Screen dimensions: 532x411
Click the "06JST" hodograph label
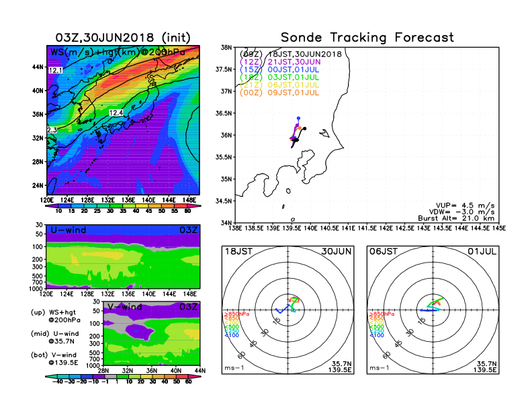click(384, 251)
